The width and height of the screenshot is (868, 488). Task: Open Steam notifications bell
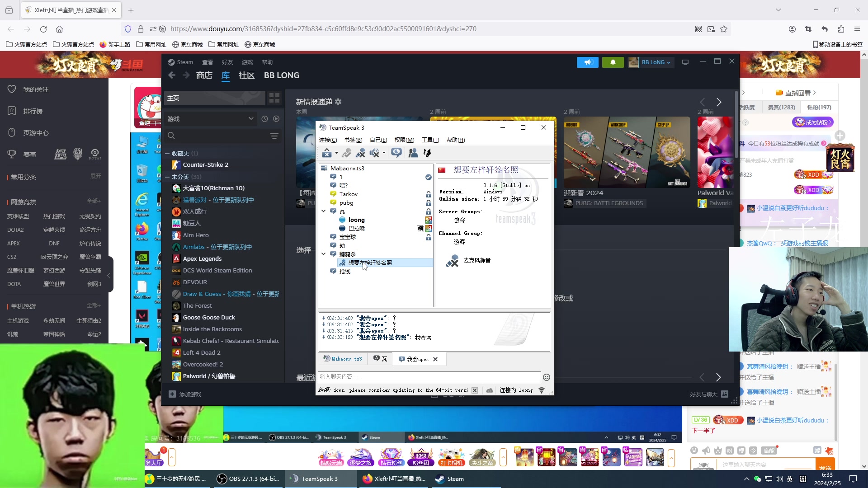click(x=613, y=62)
